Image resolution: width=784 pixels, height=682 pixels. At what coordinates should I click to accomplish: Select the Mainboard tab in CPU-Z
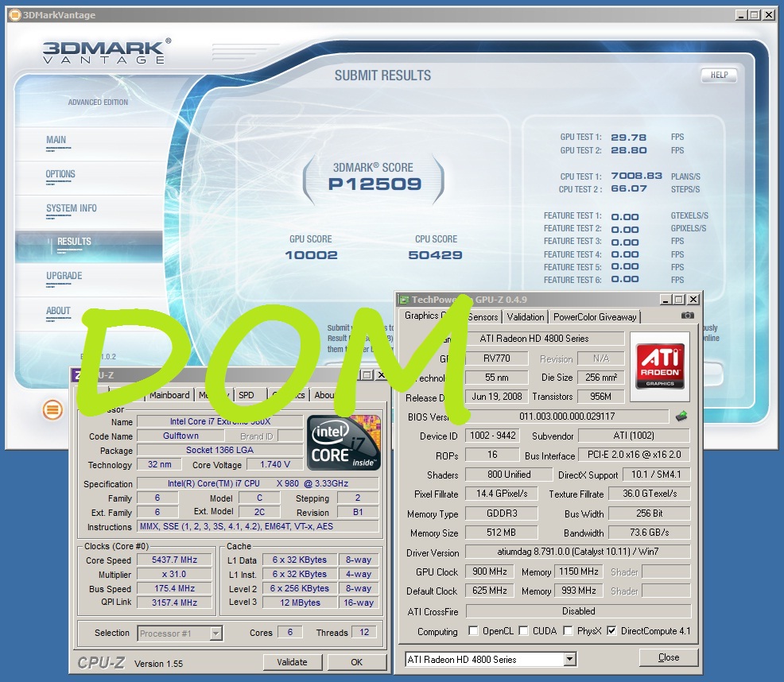point(170,395)
